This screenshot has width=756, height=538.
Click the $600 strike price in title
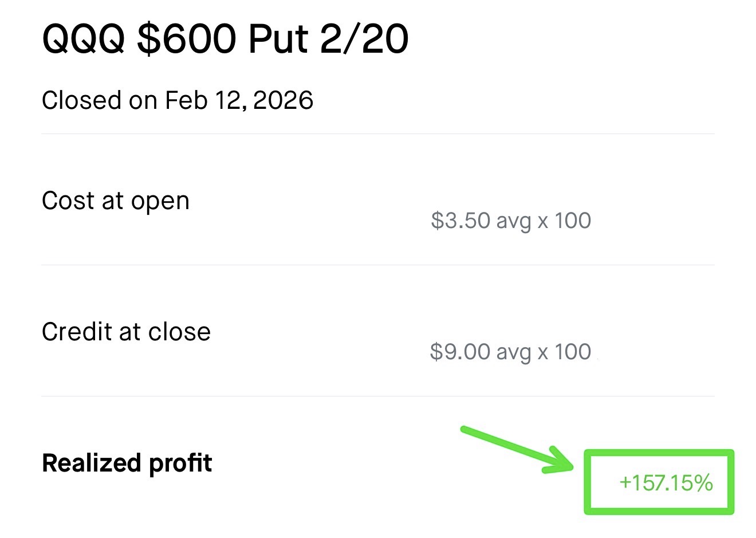[186, 39]
